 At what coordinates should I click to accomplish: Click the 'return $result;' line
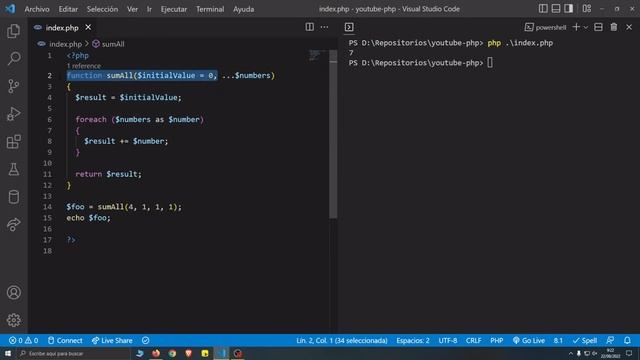pyautogui.click(x=108, y=174)
